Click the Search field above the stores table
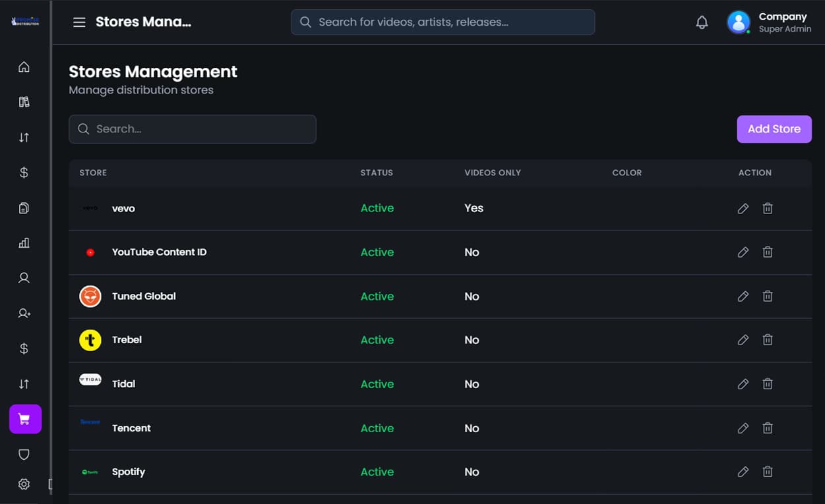The height and width of the screenshot is (504, 825). click(x=192, y=129)
